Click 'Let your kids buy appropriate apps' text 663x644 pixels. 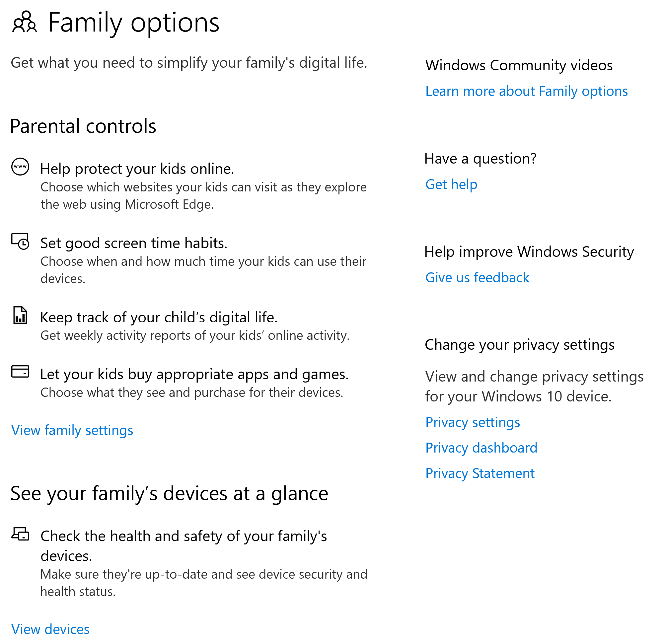pos(194,374)
